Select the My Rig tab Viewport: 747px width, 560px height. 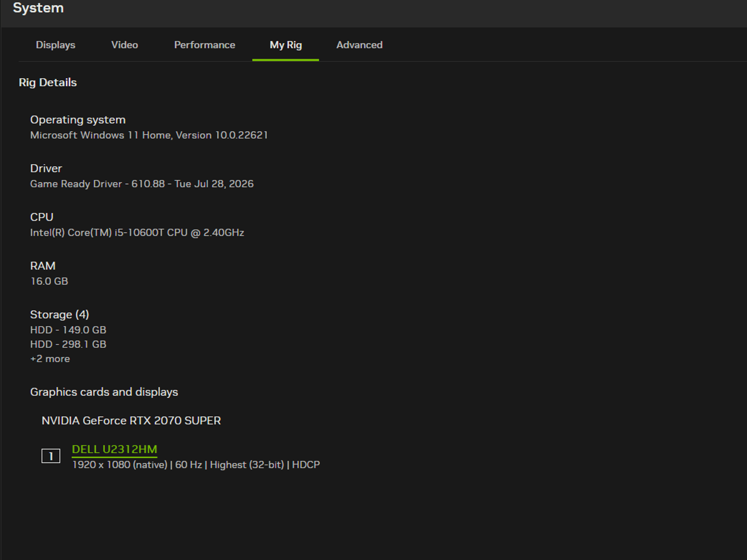click(x=286, y=45)
